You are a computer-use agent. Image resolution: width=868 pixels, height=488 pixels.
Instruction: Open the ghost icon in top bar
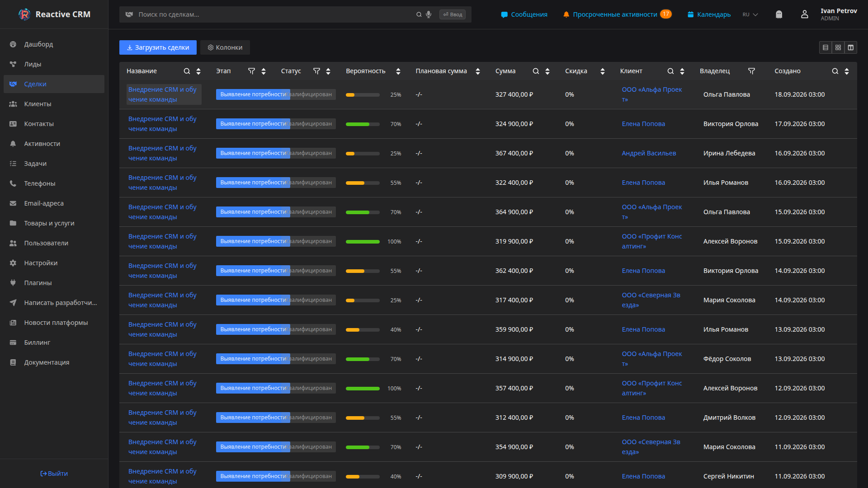779,14
